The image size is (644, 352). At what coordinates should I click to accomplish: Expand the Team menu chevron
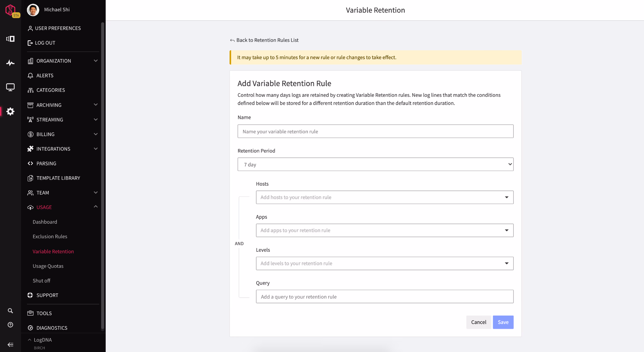tap(96, 192)
